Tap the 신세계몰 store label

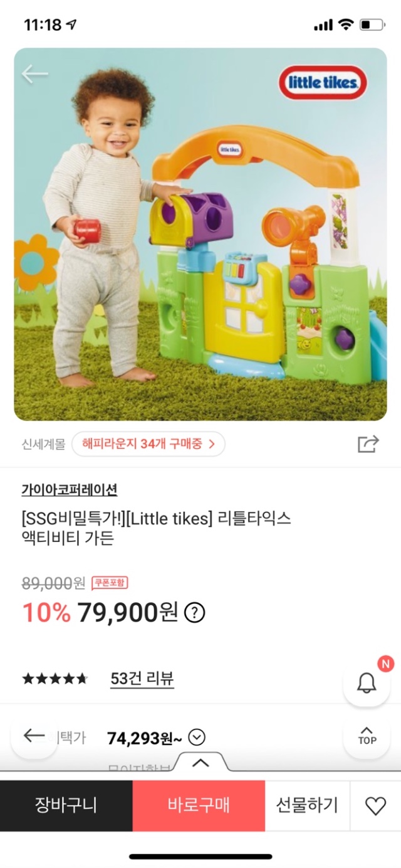[43, 445]
